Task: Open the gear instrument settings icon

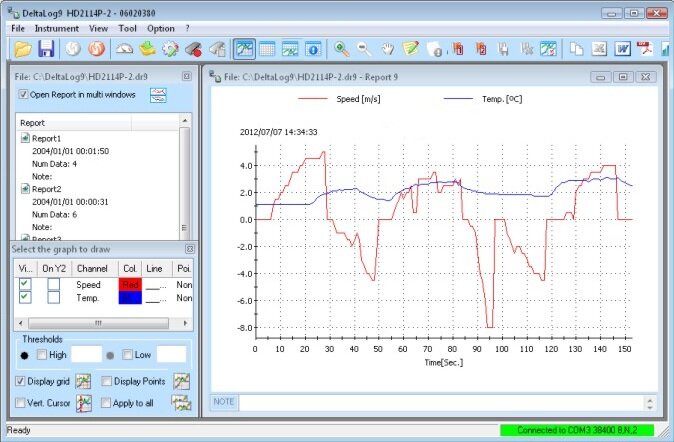Action: 170,49
